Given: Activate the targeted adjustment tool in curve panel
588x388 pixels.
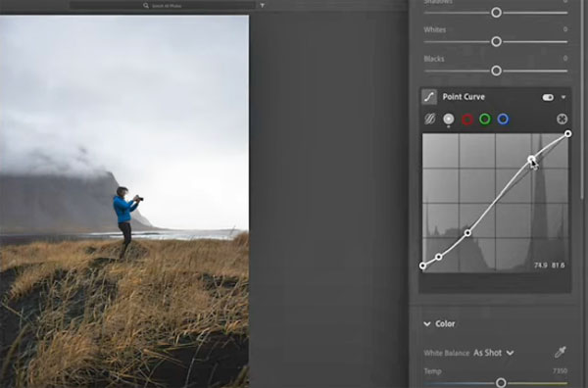Looking at the screenshot, I should pyautogui.click(x=562, y=120).
